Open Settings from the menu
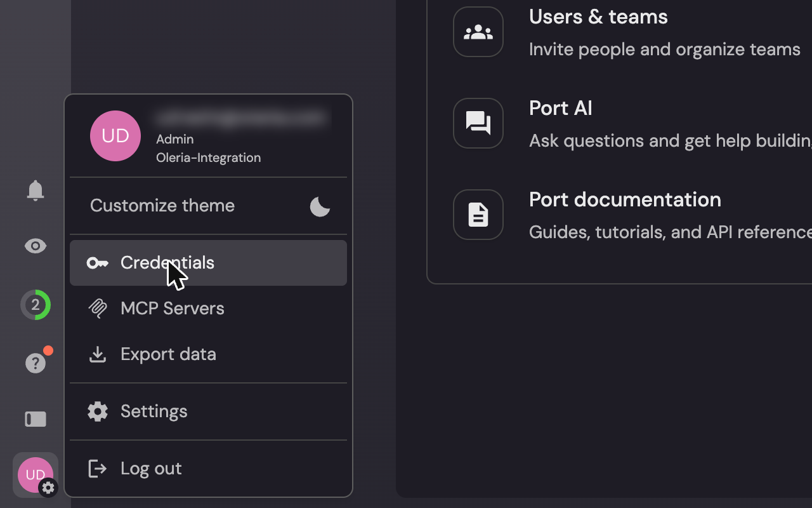 (208, 411)
